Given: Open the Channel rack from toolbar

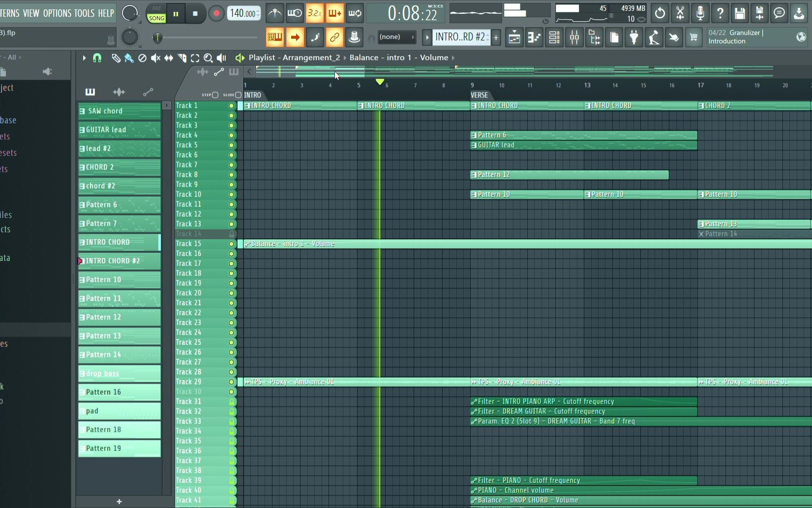Looking at the screenshot, I should point(554,37).
